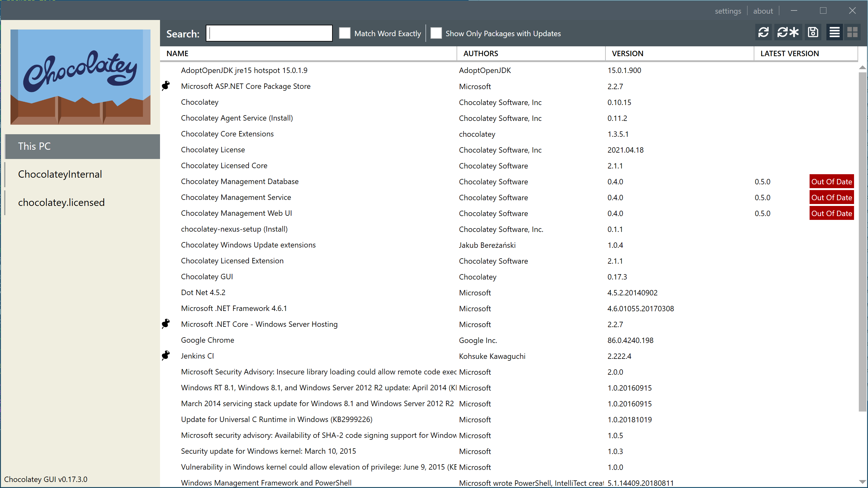The width and height of the screenshot is (868, 488).
Task: Select the This PC source
Action: pyautogui.click(x=83, y=147)
